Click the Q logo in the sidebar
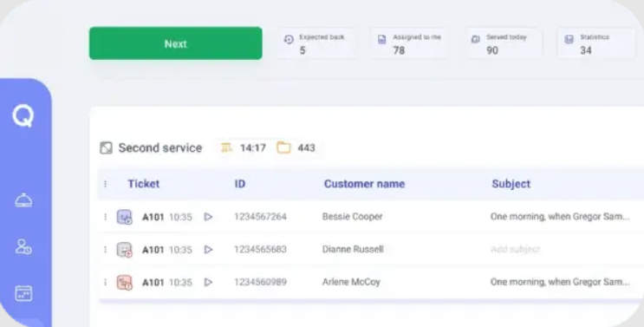The image size is (644, 327). [x=23, y=116]
